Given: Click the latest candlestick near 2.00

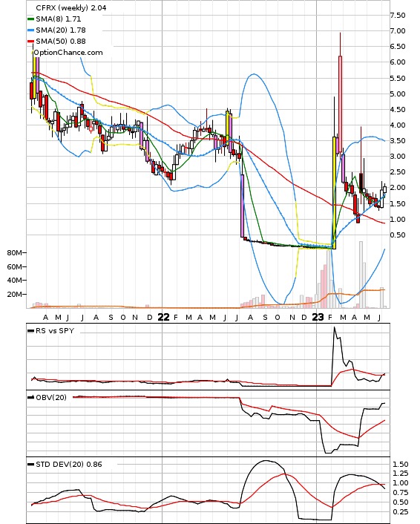Looking at the screenshot, I should tap(384, 189).
